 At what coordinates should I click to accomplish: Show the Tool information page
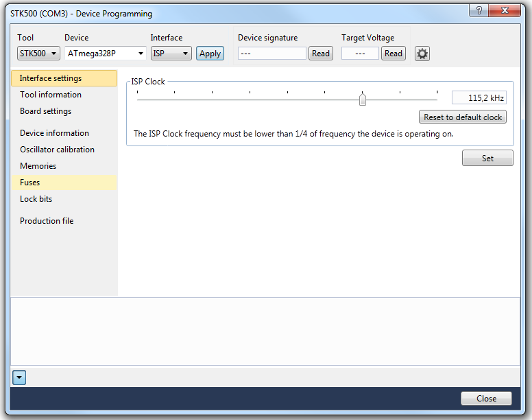click(51, 95)
